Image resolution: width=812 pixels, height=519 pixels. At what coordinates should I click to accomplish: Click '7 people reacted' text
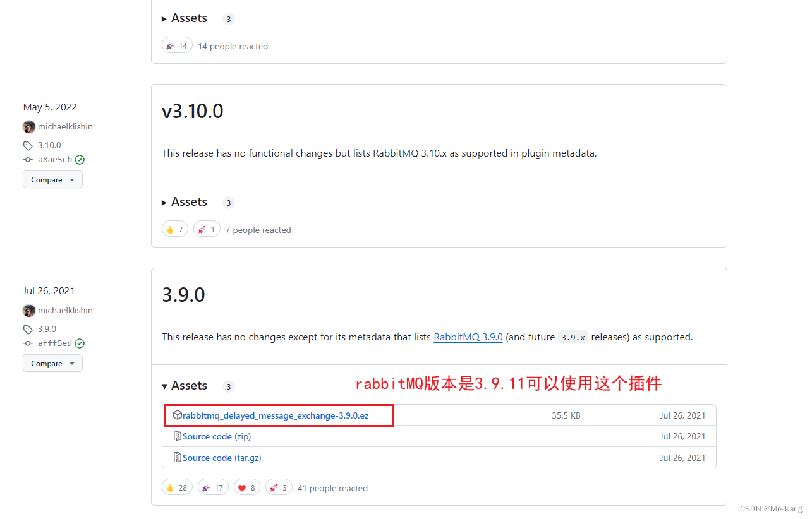tap(258, 230)
